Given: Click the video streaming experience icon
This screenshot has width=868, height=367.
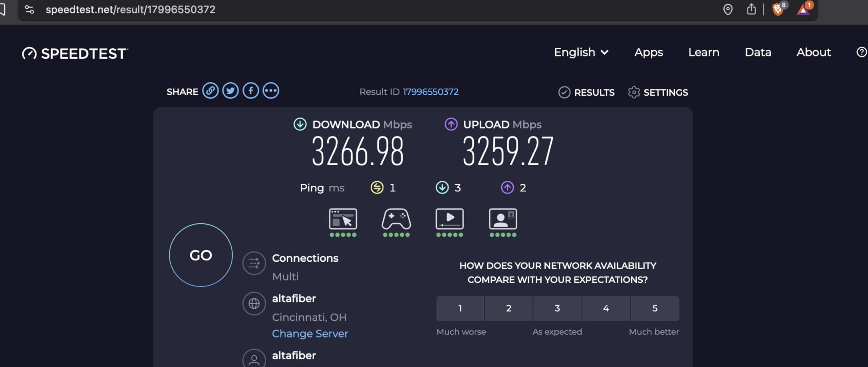Looking at the screenshot, I should pos(450,219).
